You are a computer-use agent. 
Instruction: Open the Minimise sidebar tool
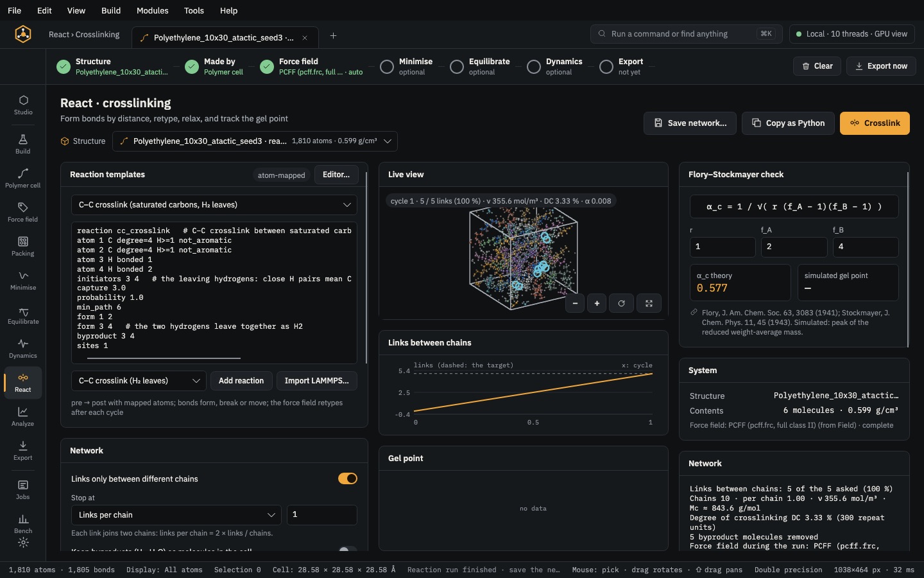[x=23, y=280]
